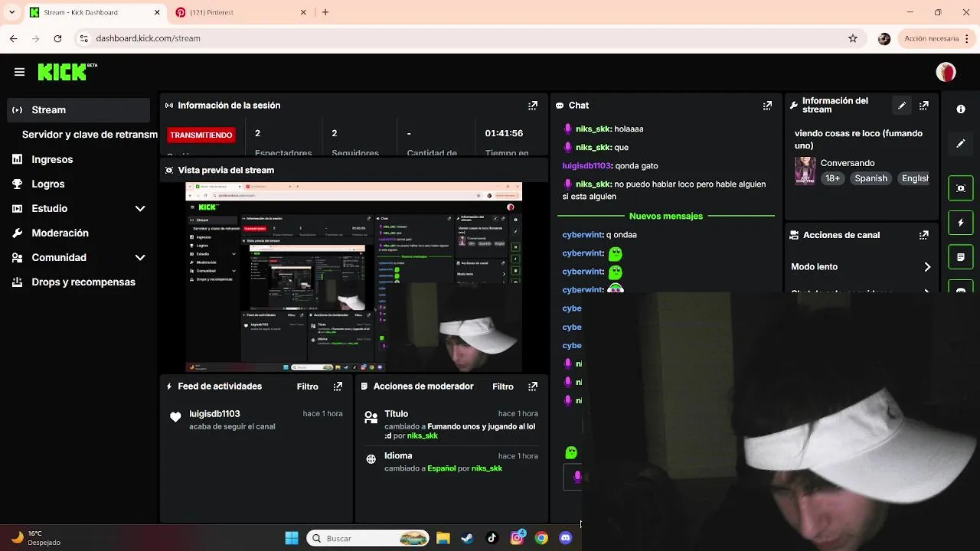Pop out the Acciones de moderador panel
The image size is (980, 551).
pos(533,386)
